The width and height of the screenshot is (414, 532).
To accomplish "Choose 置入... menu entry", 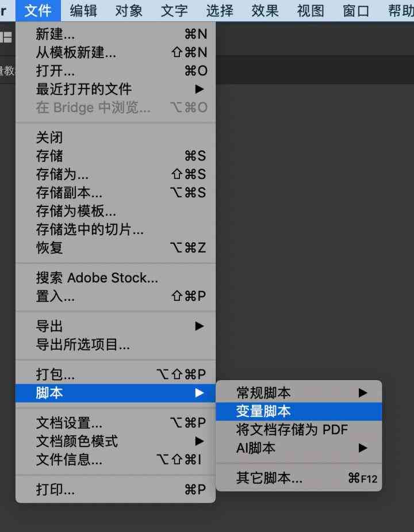I will click(116, 296).
